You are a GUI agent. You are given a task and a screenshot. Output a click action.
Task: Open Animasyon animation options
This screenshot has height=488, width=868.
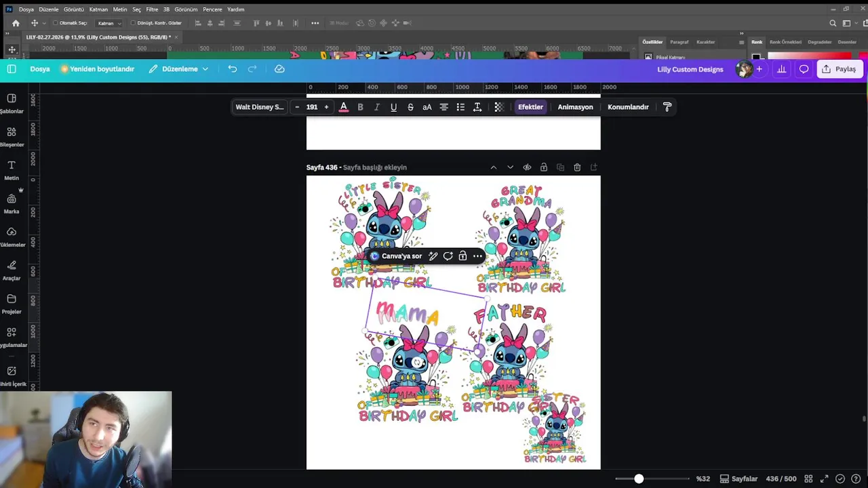click(x=575, y=107)
